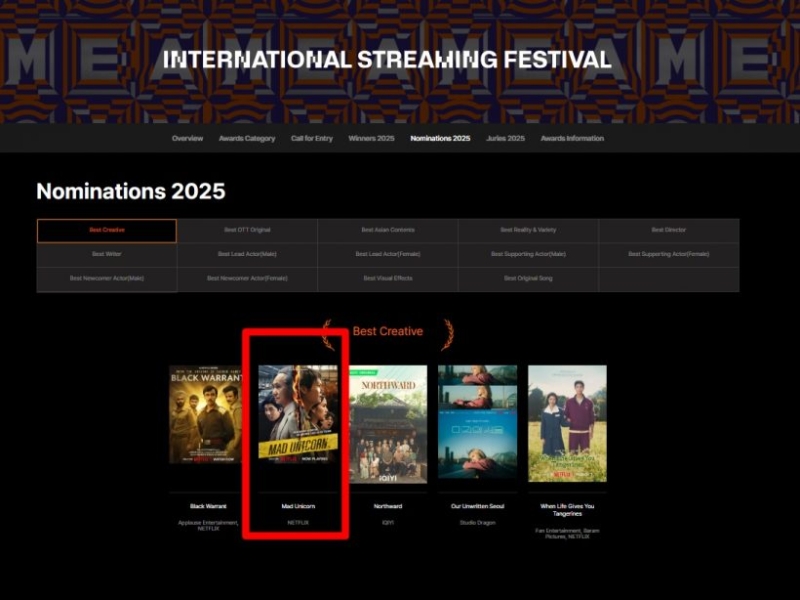Select Best Visual Effects tab
Image resolution: width=800 pixels, height=600 pixels.
(388, 279)
